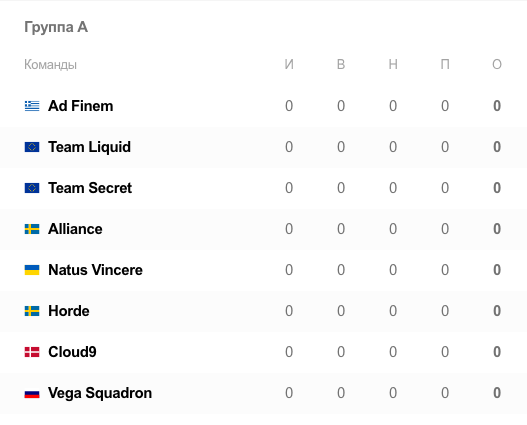
Task: Select the Team Secret team name
Action: [90, 188]
